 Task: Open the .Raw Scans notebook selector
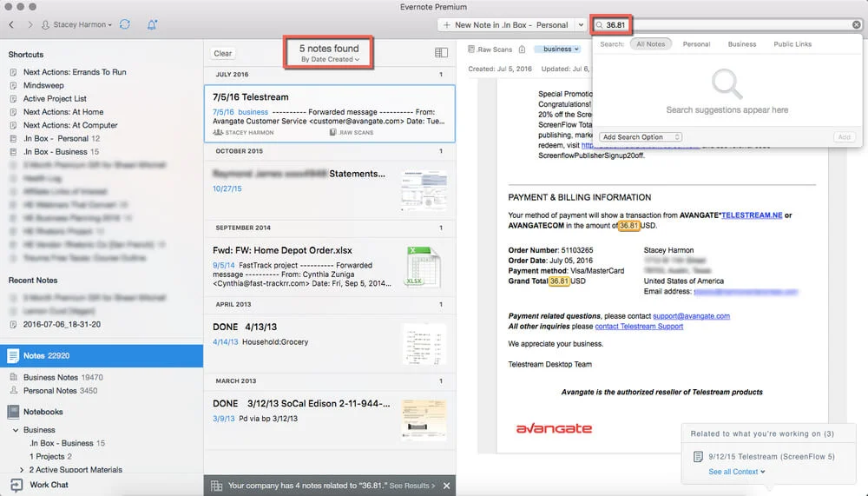click(x=490, y=50)
